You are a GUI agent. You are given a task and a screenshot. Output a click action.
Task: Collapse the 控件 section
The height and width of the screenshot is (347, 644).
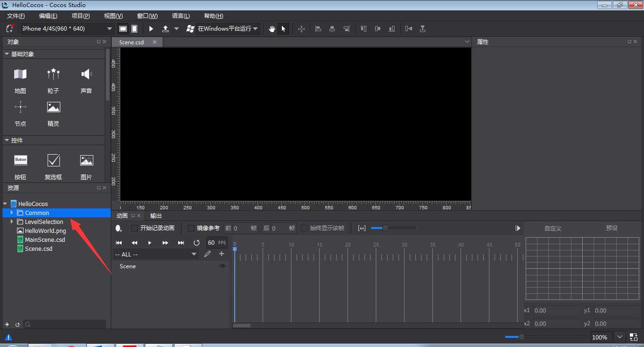click(x=7, y=140)
